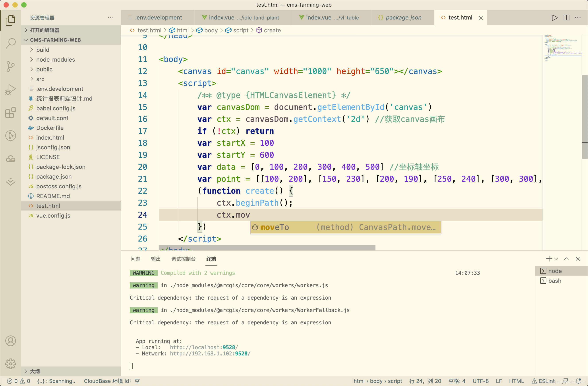588x386 pixels.
Task: Maximize the terminal panel size
Action: (x=566, y=259)
